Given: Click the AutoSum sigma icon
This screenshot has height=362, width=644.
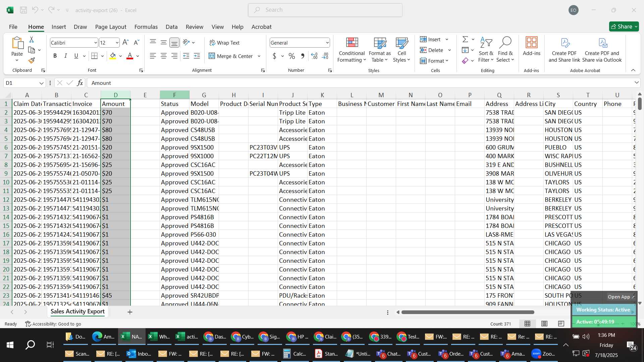Looking at the screenshot, I should (465, 39).
